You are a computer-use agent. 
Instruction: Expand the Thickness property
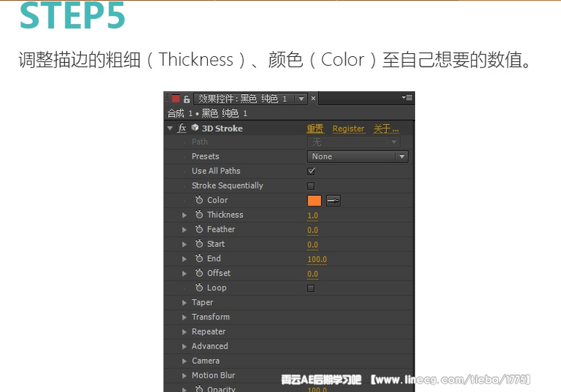pyautogui.click(x=184, y=215)
